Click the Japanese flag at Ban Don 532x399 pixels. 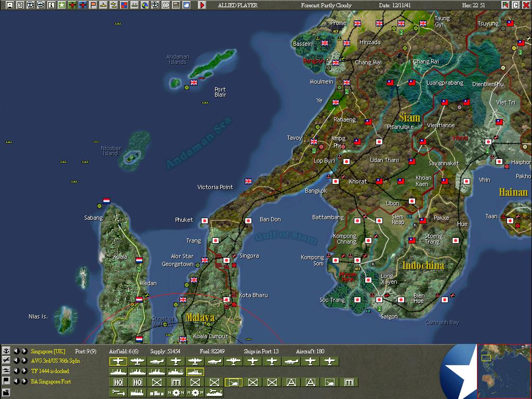pyautogui.click(x=248, y=220)
